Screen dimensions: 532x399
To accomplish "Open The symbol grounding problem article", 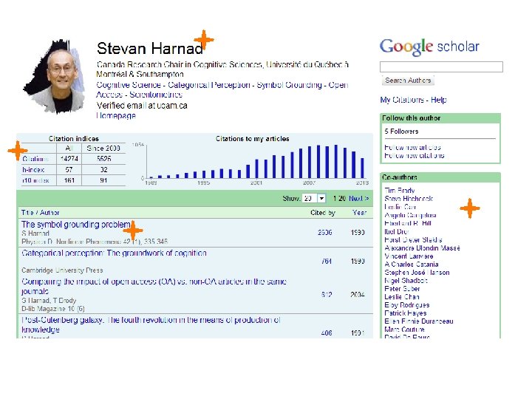I will tap(76, 225).
